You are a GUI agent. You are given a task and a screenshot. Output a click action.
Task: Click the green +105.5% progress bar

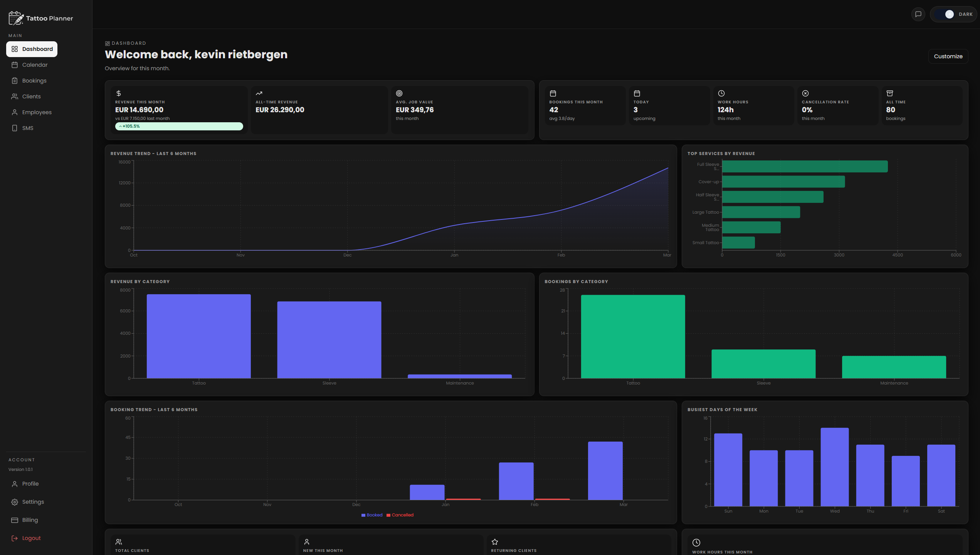coord(179,126)
